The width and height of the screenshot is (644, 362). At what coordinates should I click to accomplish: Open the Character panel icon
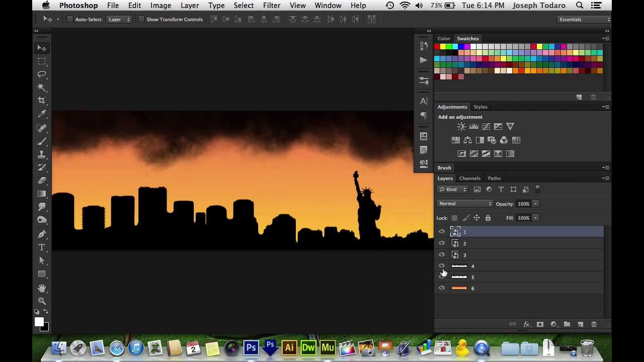pos(424,101)
